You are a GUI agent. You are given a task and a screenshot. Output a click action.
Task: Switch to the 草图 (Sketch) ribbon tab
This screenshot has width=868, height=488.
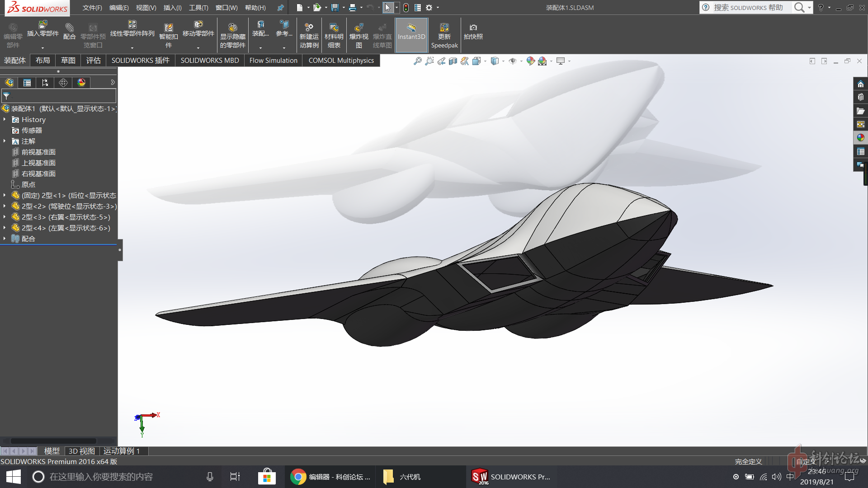pyautogui.click(x=68, y=60)
